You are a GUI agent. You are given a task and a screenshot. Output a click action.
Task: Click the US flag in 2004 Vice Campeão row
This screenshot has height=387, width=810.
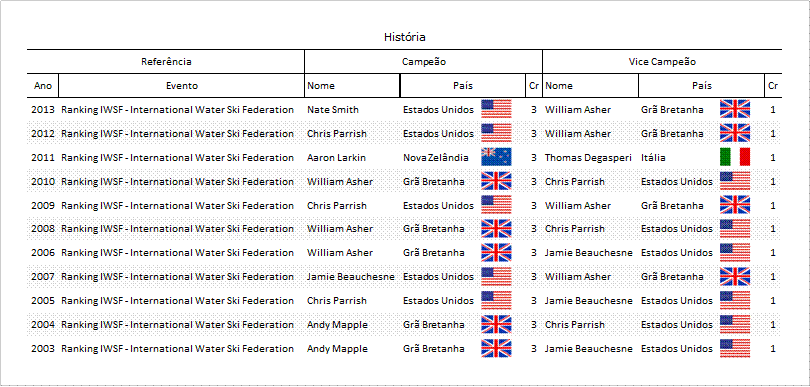[735, 324]
